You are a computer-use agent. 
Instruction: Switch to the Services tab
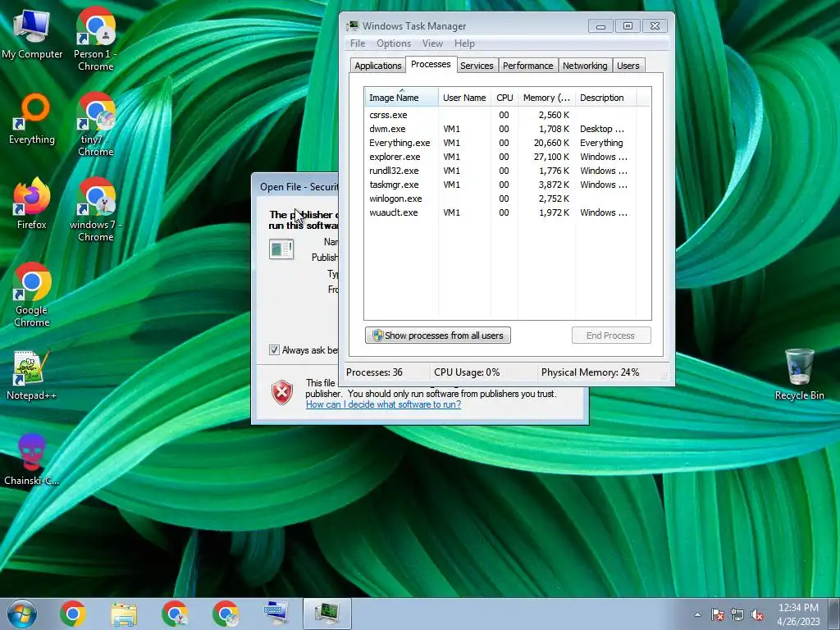click(477, 66)
